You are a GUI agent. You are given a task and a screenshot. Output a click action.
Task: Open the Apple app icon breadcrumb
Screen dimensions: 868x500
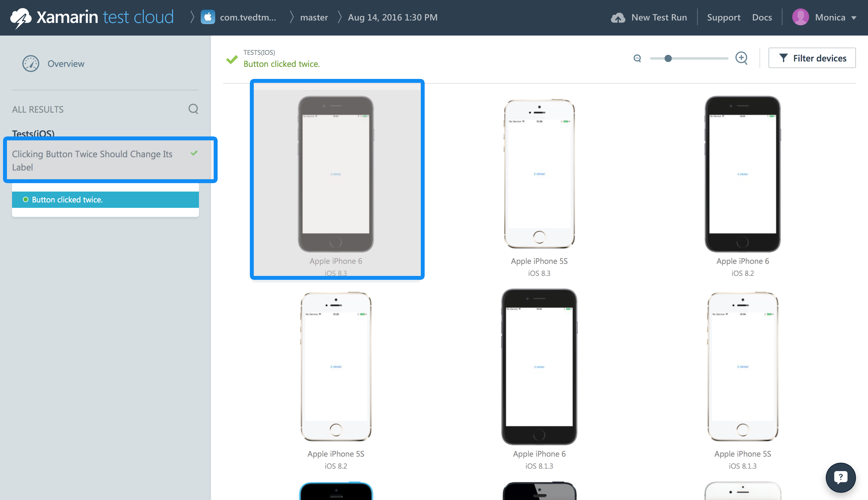coord(208,17)
